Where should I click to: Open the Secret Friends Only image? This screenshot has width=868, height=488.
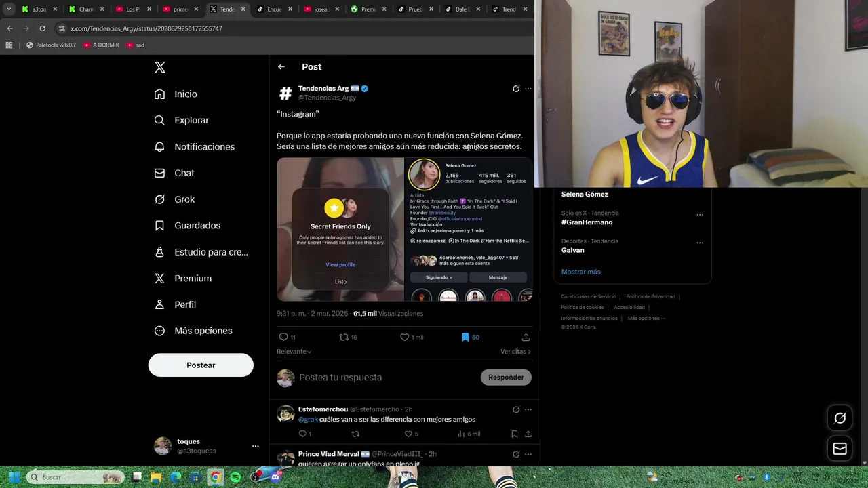[340, 229]
